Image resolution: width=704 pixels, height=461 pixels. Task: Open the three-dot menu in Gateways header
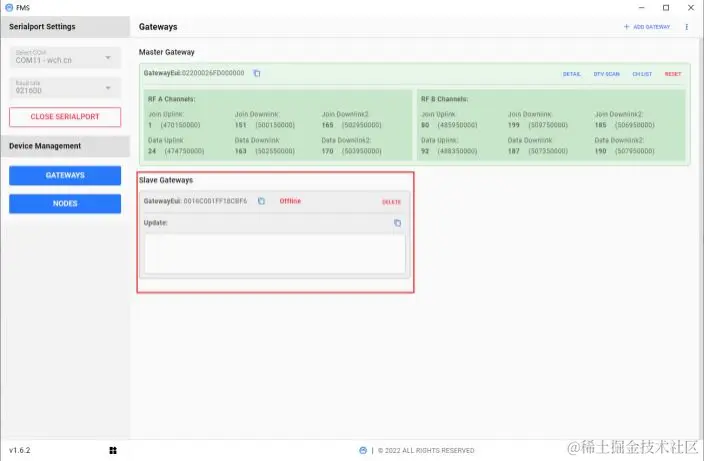(686, 27)
